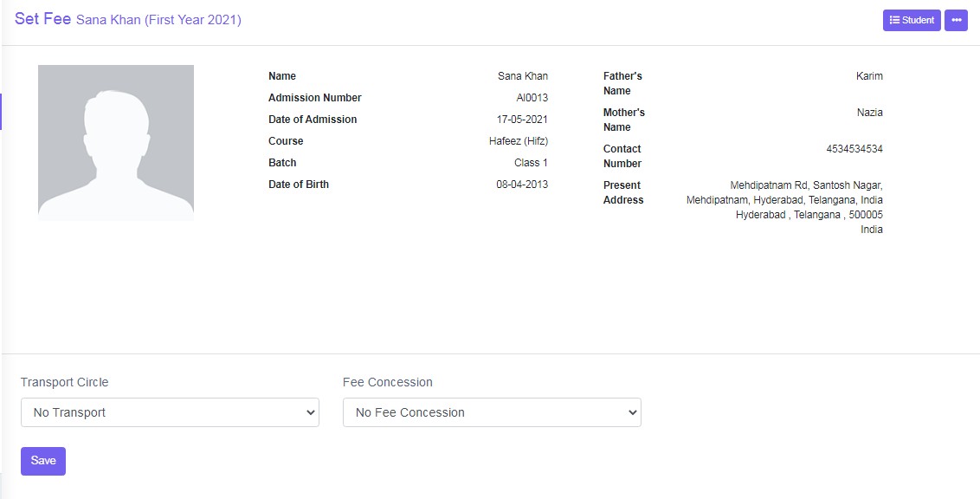This screenshot has height=499, width=980.
Task: Click the batch value Class 1
Action: coord(531,163)
